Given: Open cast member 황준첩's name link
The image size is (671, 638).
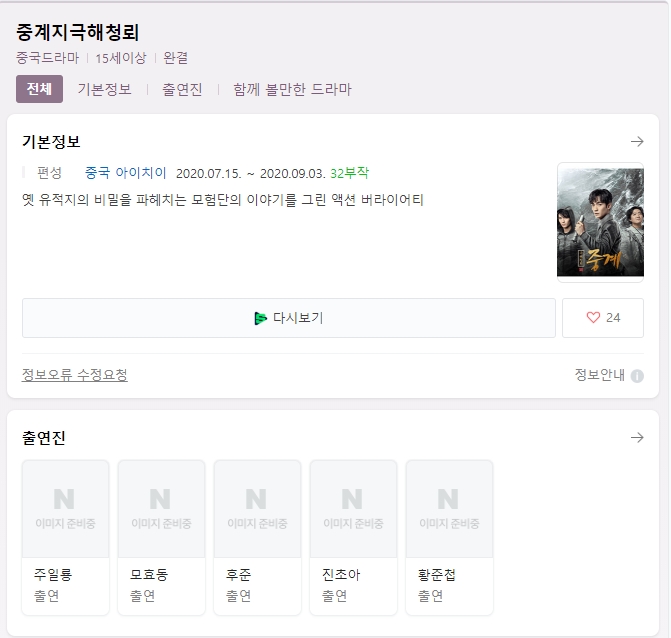Looking at the screenshot, I should coord(437,575).
